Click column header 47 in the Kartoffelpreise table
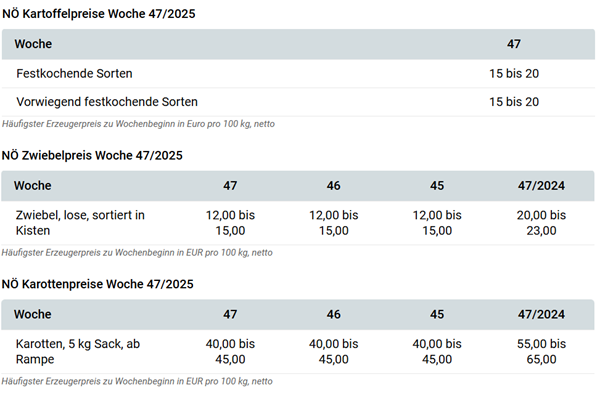 pyautogui.click(x=514, y=44)
